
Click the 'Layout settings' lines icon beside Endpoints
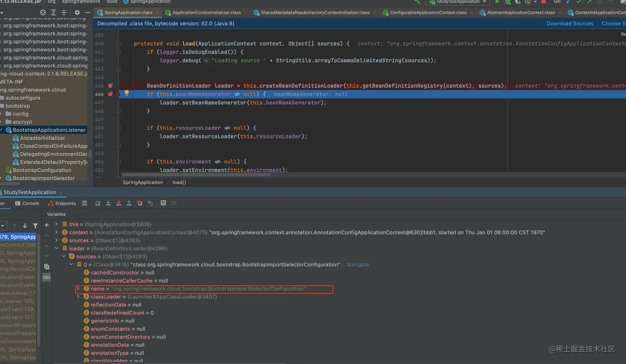[x=84, y=203]
